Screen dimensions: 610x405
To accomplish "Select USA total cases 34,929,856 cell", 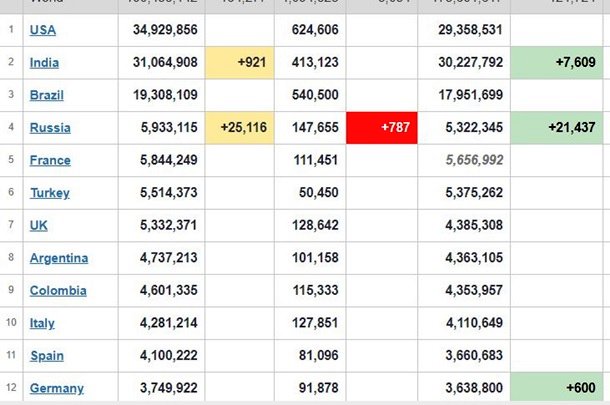I will point(165,30).
